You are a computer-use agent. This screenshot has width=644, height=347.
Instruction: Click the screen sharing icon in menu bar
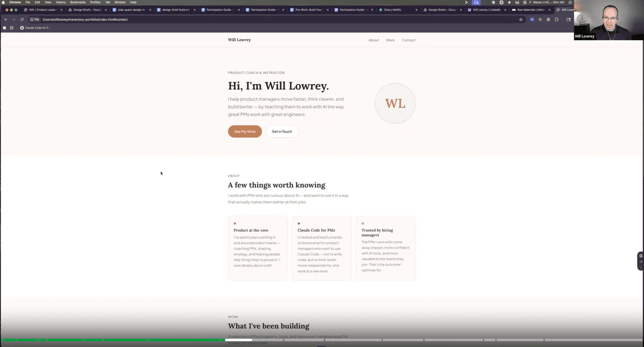pos(476,2)
